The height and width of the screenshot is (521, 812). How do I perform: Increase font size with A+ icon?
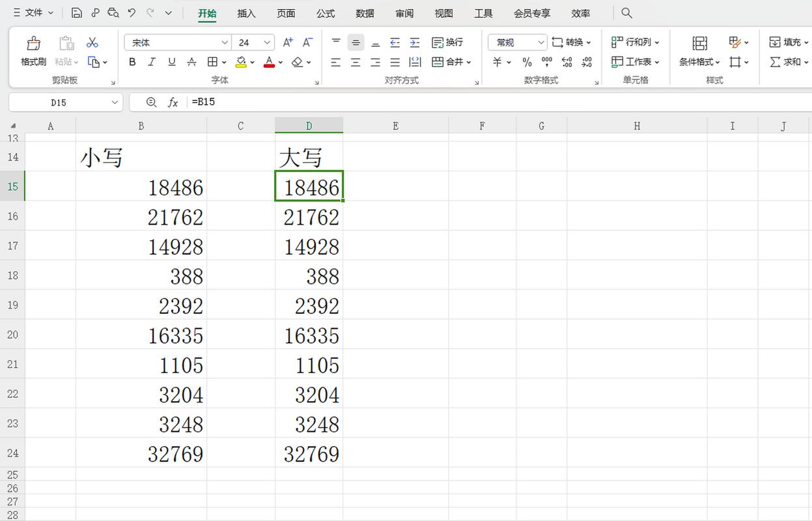(288, 42)
